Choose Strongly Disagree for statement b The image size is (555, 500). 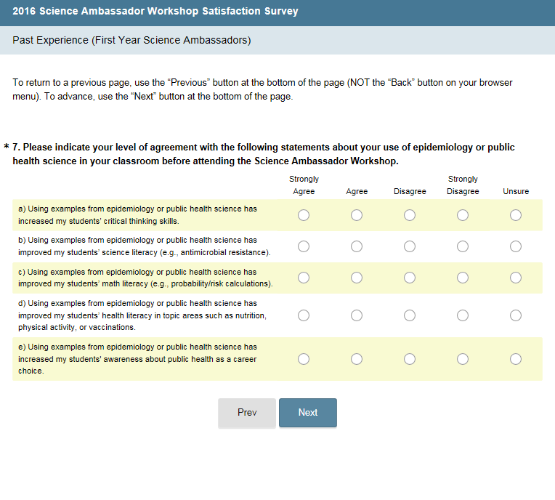click(x=463, y=246)
